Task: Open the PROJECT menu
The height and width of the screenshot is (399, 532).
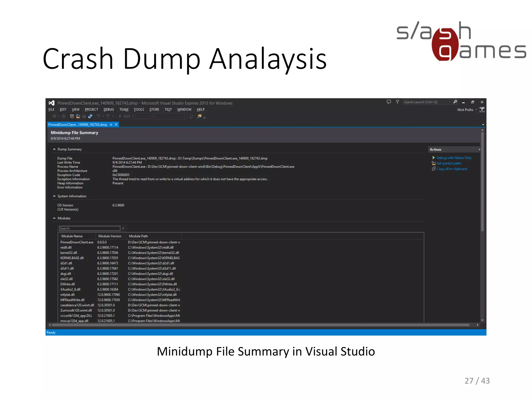Action: tap(91, 110)
